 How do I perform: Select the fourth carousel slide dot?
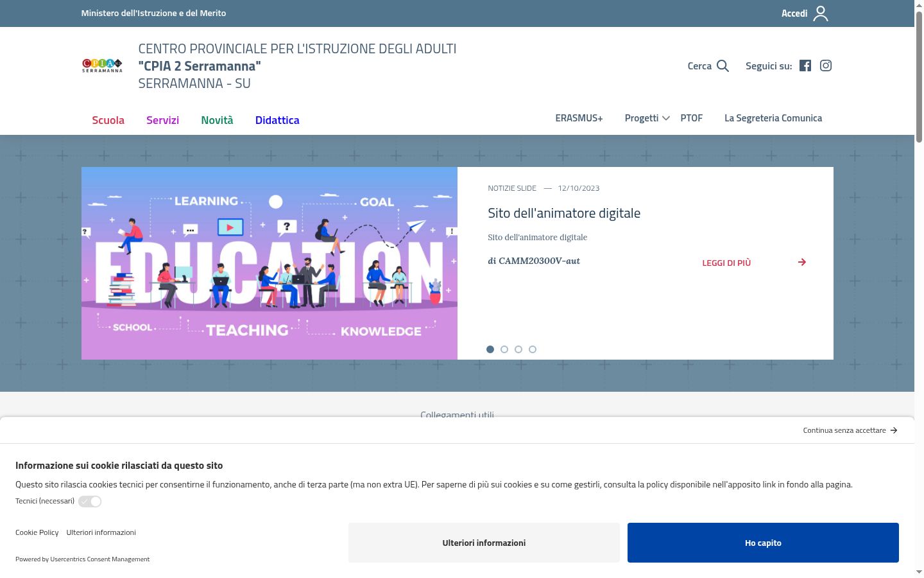tap(533, 349)
